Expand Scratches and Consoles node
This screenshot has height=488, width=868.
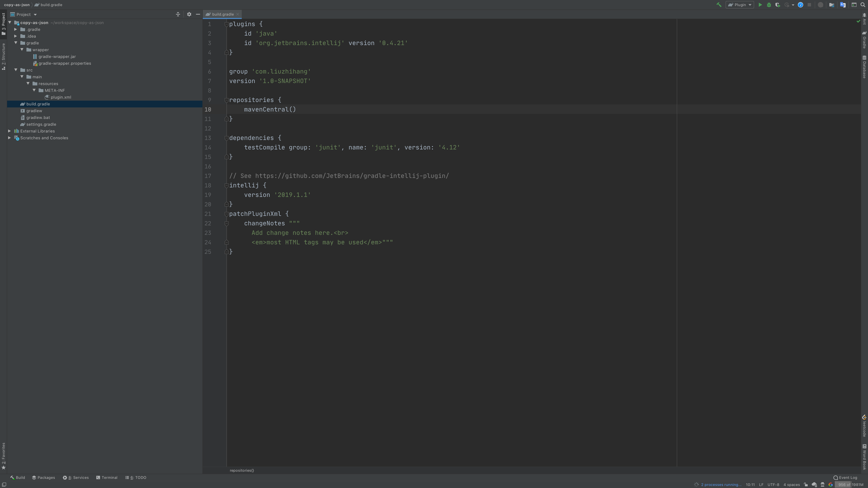(9, 138)
